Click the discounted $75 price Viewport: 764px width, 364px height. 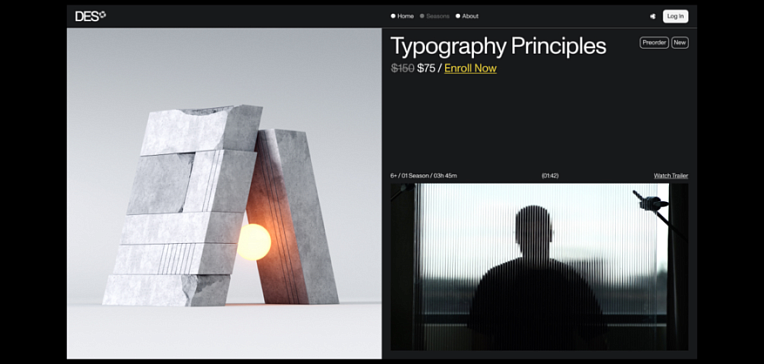coord(426,68)
